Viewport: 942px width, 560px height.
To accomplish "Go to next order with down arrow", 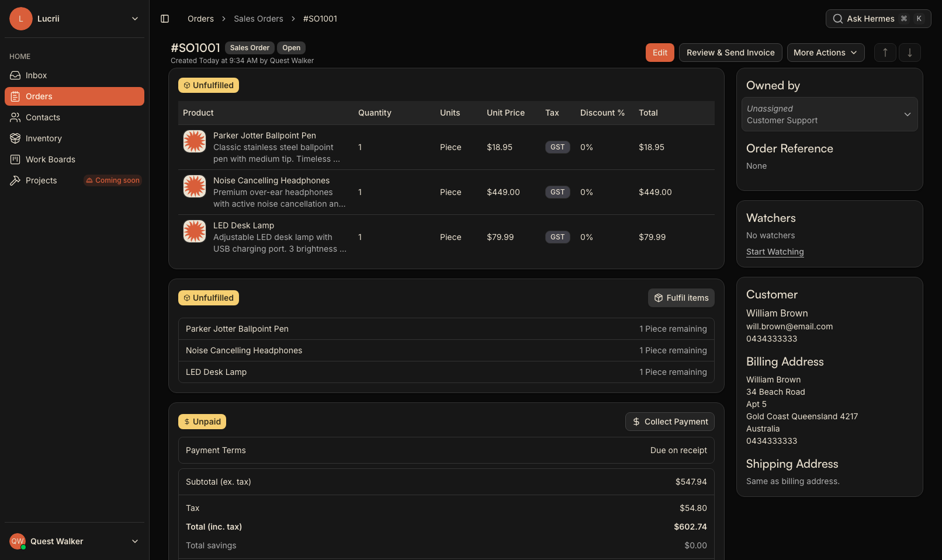I will click(910, 53).
